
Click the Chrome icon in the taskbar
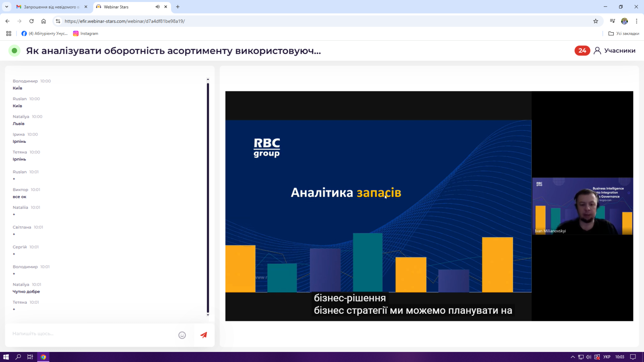point(43,357)
